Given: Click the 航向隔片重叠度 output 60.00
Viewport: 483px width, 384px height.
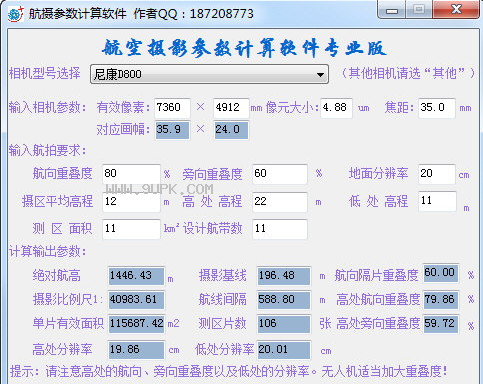Looking at the screenshot, I should click(441, 273).
